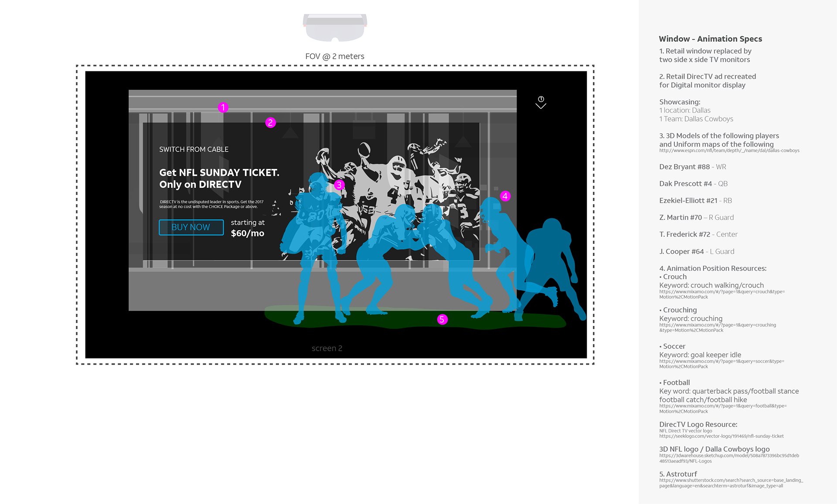Screen dimensions: 837x504
Task: Open the mixamo crouching motion pack link
Action: pos(718,328)
